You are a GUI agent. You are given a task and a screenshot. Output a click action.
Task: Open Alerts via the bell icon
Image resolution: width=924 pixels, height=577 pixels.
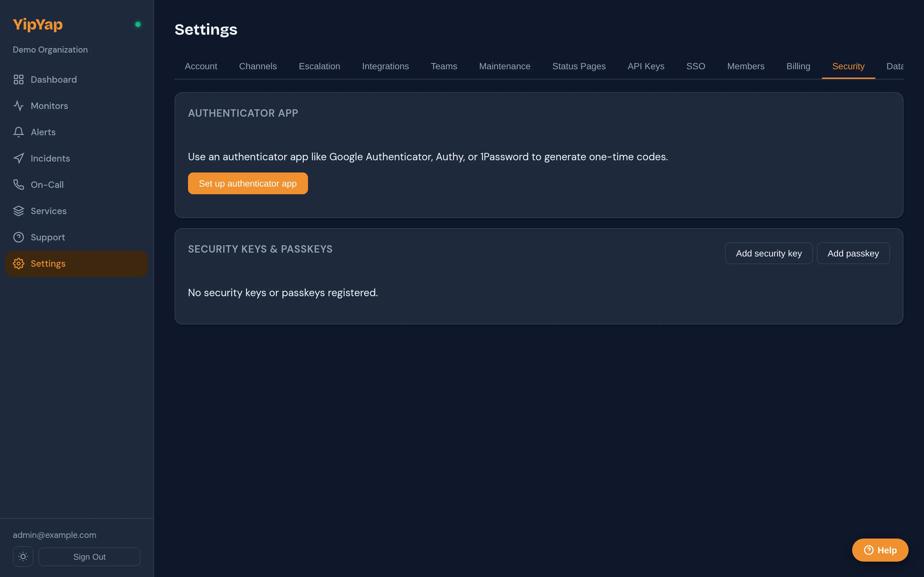[19, 132]
